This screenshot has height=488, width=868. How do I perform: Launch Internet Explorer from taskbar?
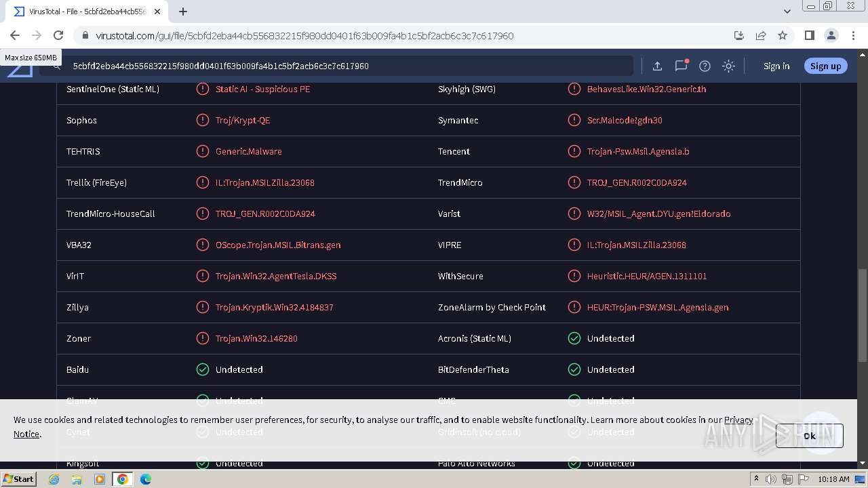tap(54, 479)
